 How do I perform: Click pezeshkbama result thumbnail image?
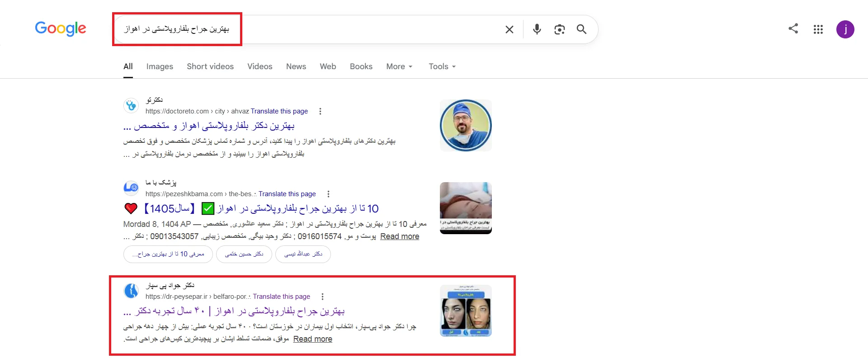466,208
